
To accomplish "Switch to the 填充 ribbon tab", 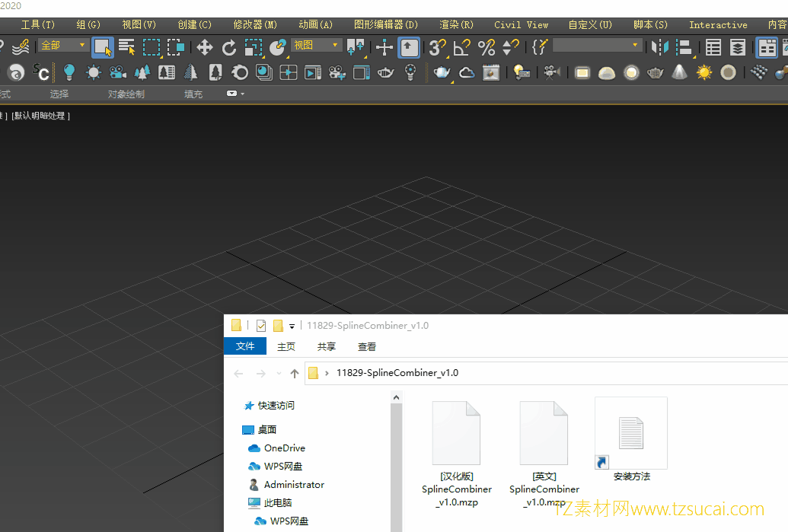I will point(193,94).
